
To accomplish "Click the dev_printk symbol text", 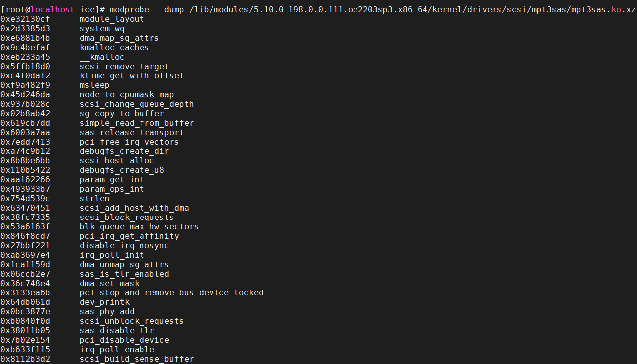I will (x=104, y=302).
